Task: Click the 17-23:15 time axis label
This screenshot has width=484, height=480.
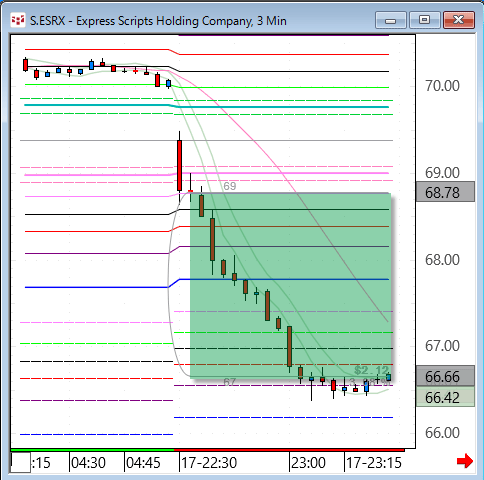Action: point(374,463)
